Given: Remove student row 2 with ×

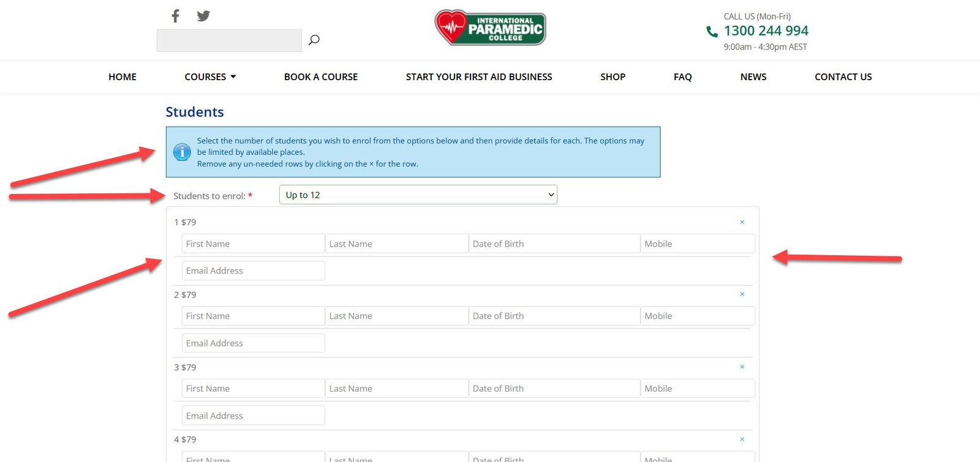Looking at the screenshot, I should point(742,294).
